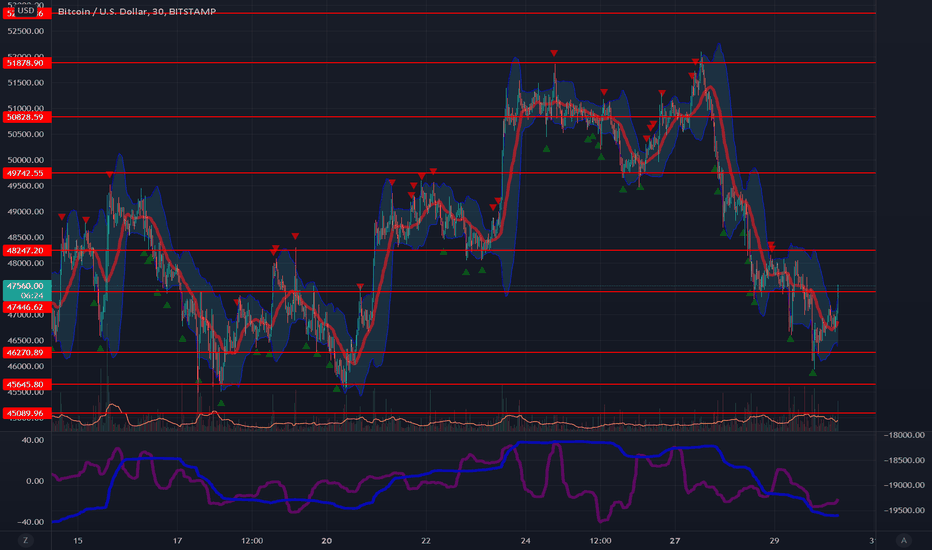The width and height of the screenshot is (932, 550).
Task: Click the 06:24 countdown under current price
Action: point(32,296)
